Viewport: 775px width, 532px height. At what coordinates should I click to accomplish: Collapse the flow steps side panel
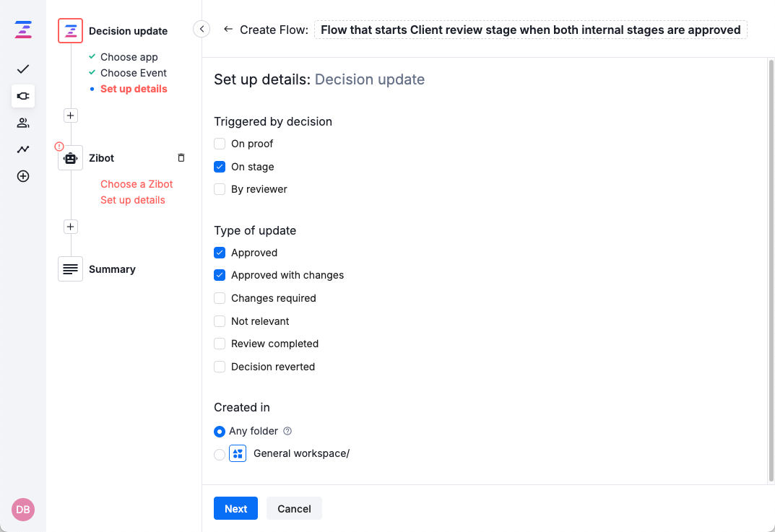click(202, 29)
